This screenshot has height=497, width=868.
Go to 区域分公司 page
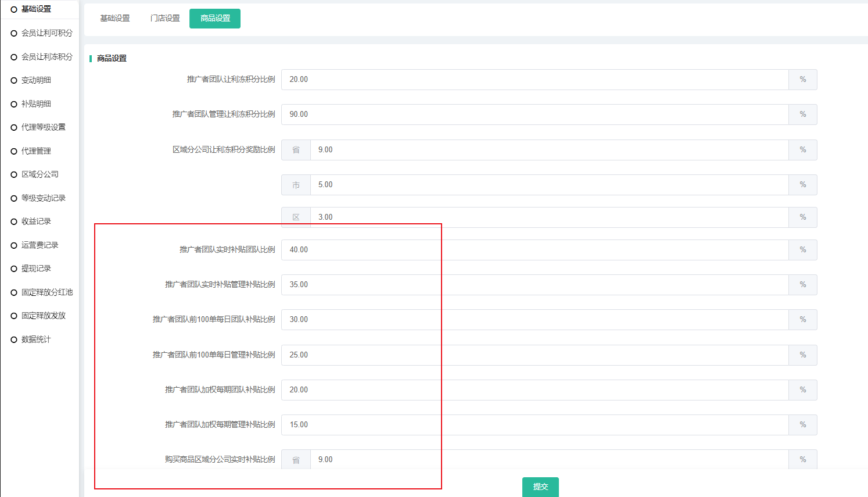(40, 174)
